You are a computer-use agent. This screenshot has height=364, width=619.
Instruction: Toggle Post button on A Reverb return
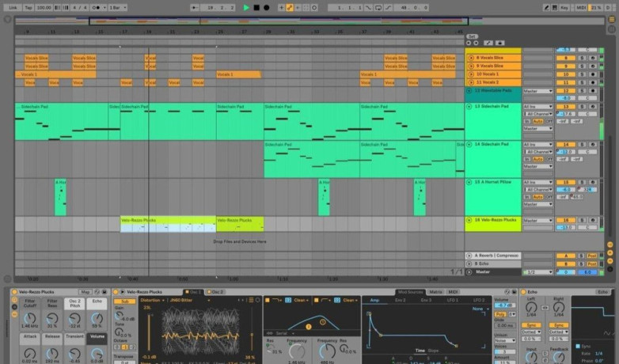pyautogui.click(x=592, y=256)
